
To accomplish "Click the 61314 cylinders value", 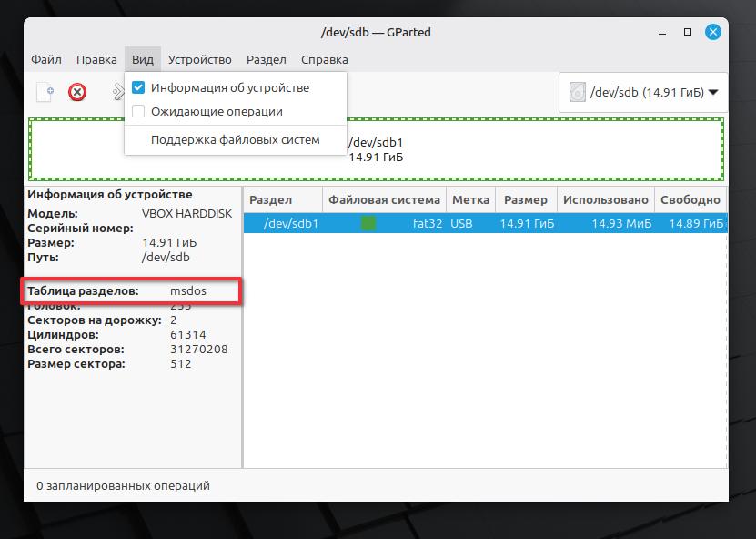I will 188,334.
